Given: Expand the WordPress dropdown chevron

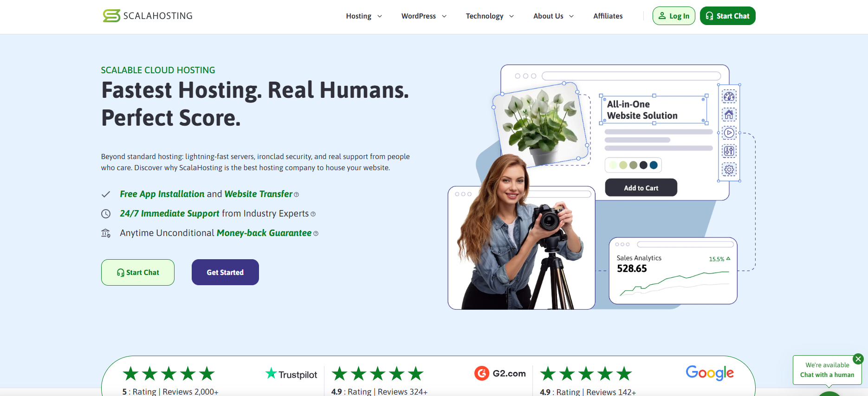Looking at the screenshot, I should point(444,16).
